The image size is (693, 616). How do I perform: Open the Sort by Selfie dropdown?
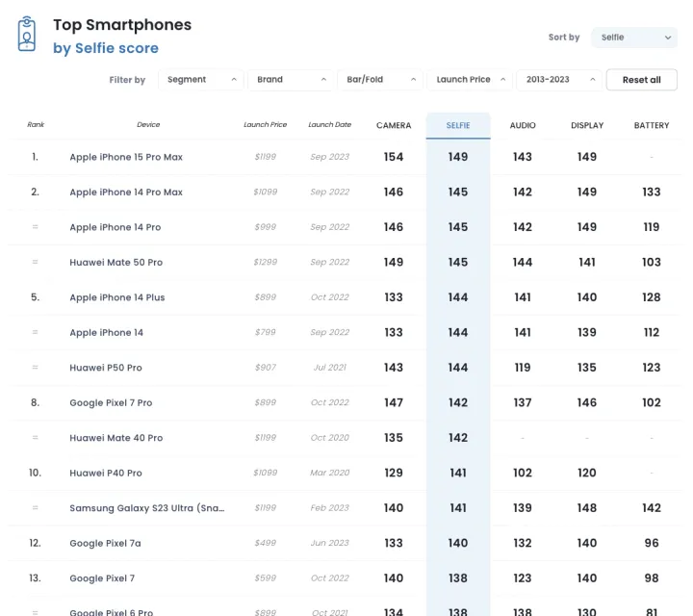pos(633,38)
